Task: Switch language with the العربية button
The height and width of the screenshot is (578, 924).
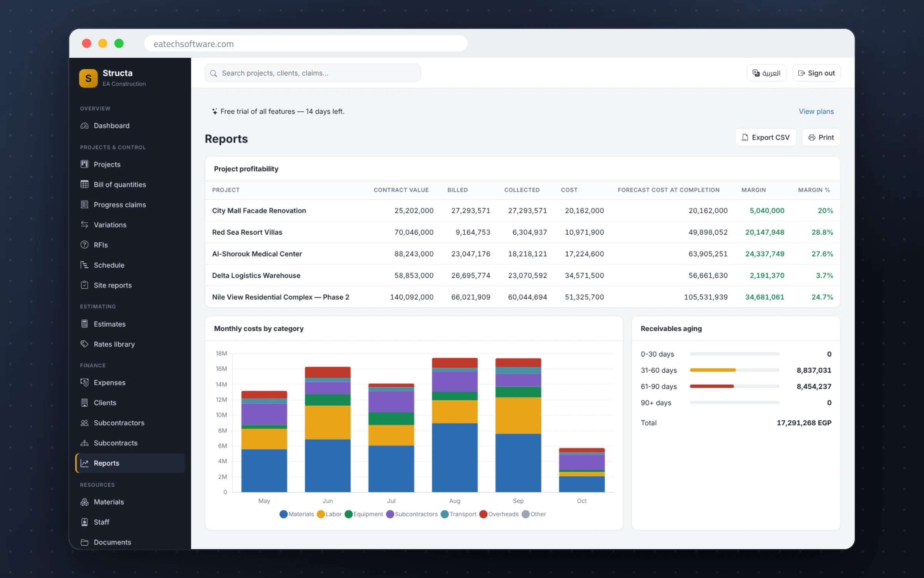Action: 766,73
